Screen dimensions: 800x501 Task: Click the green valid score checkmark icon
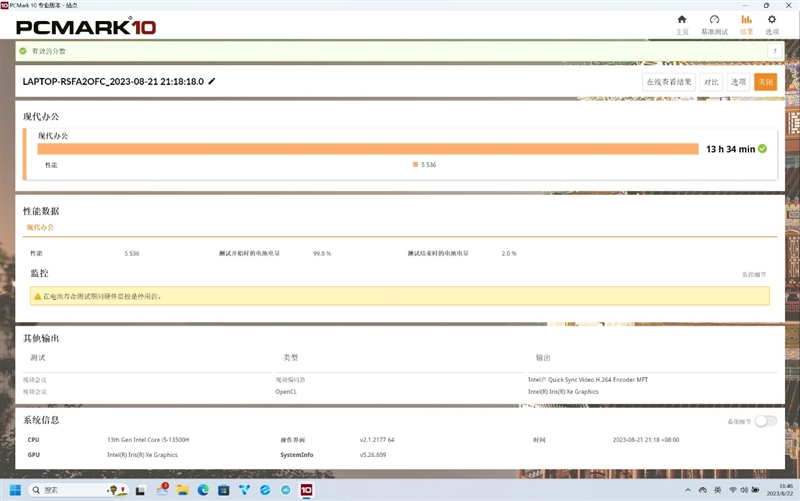pyautogui.click(x=23, y=51)
